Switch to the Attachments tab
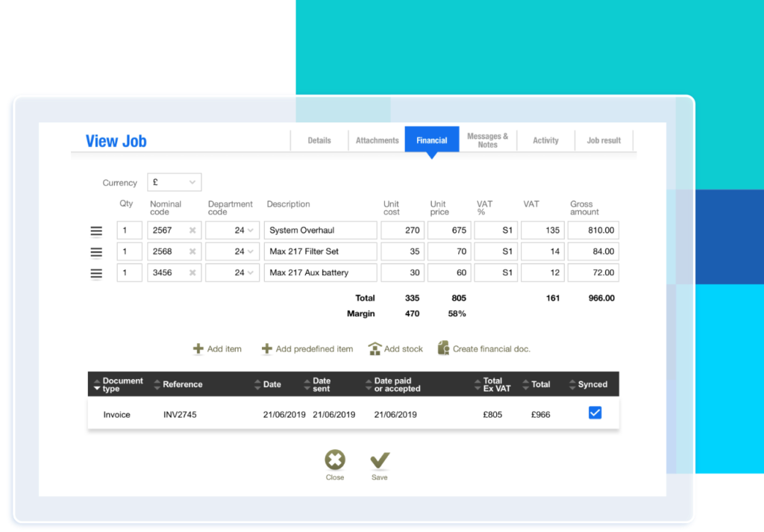Screen dimensions: 764x532 (x=377, y=140)
